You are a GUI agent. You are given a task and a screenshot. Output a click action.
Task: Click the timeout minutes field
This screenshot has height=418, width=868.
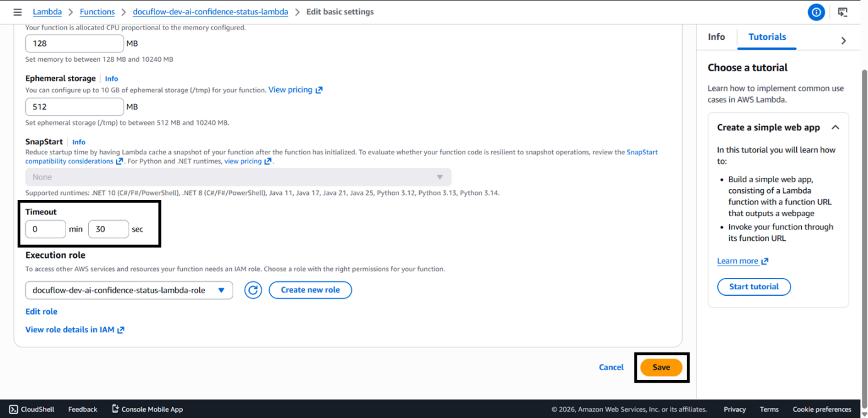45,229
